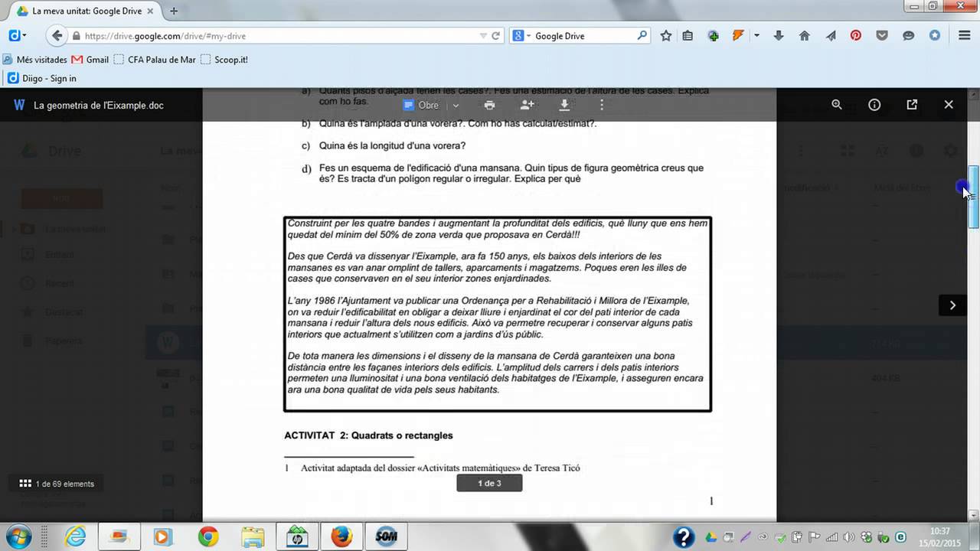Image resolution: width=980 pixels, height=551 pixels.
Task: Go to Firefox home page
Action: pyautogui.click(x=804, y=36)
